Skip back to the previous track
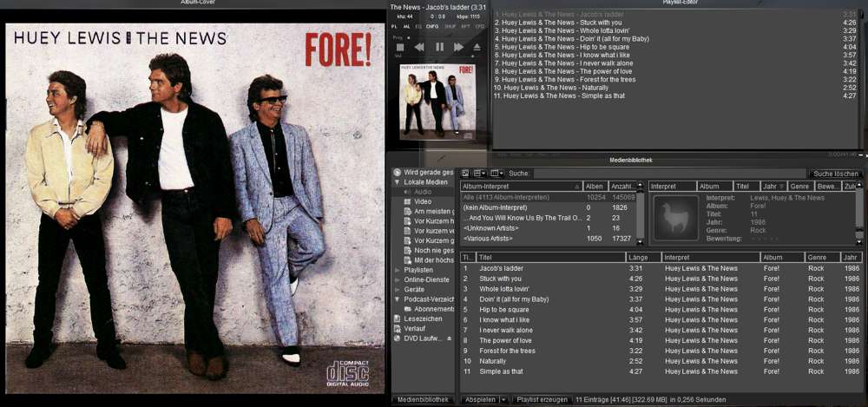 [x=419, y=47]
